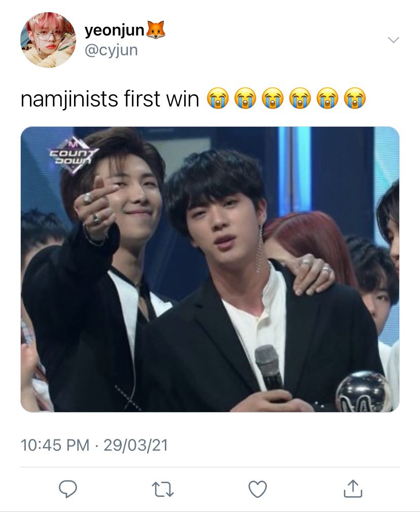
Task: Click the last crying emoji in the tweet
Action: 355,98
